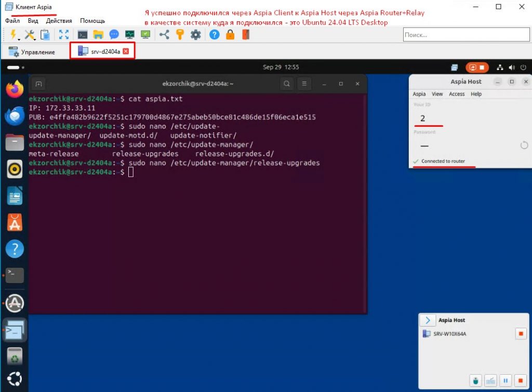Image resolution: width=532 pixels, height=392 pixels.
Task: Open the Files manager from the dock
Action: [15, 142]
